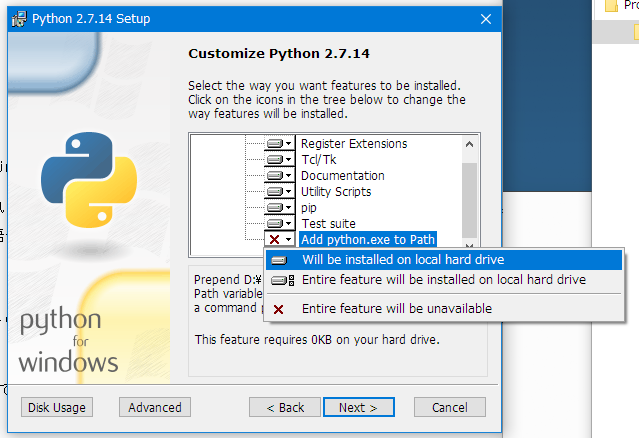Click the Python installer icon in title bar
Image resolution: width=639 pixels, height=438 pixels.
(x=19, y=19)
